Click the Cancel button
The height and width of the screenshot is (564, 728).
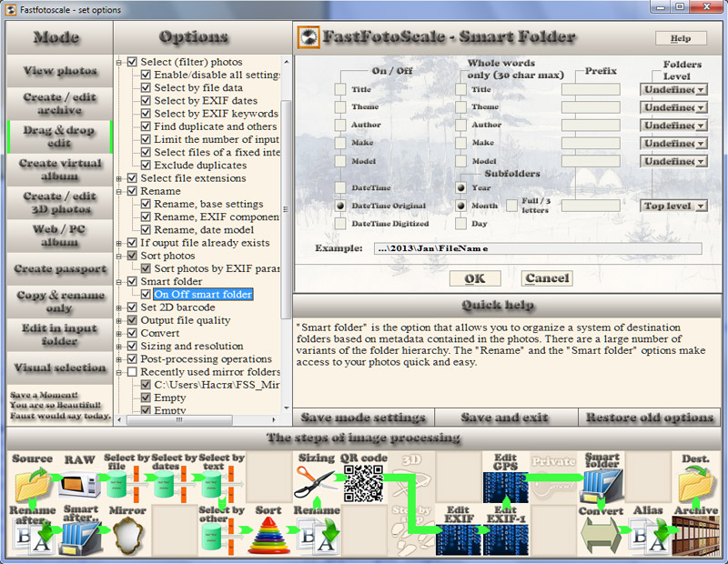pos(547,278)
